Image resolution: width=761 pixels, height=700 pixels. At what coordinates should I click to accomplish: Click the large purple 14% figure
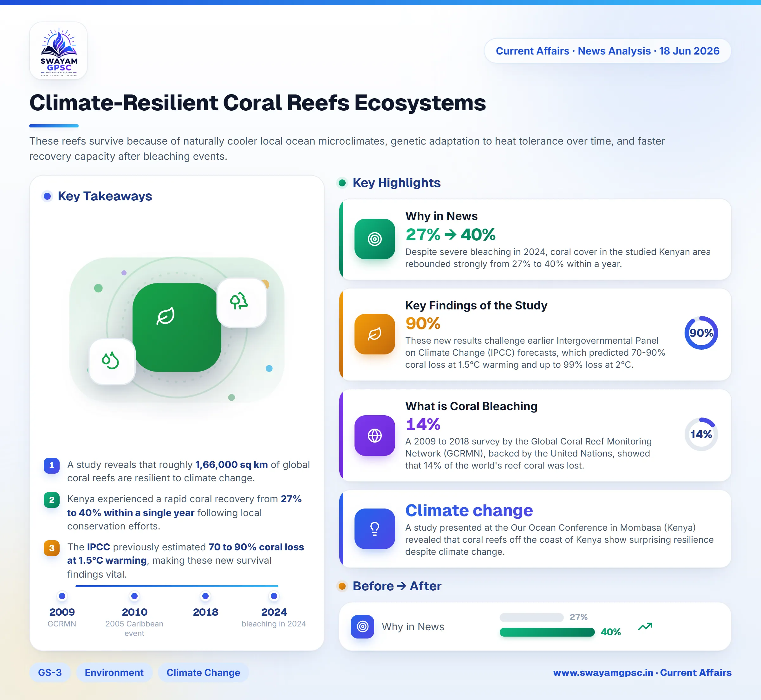pos(423,424)
